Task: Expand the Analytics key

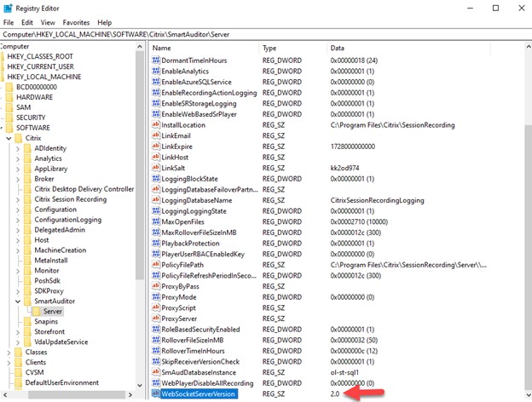Action: (x=18, y=158)
